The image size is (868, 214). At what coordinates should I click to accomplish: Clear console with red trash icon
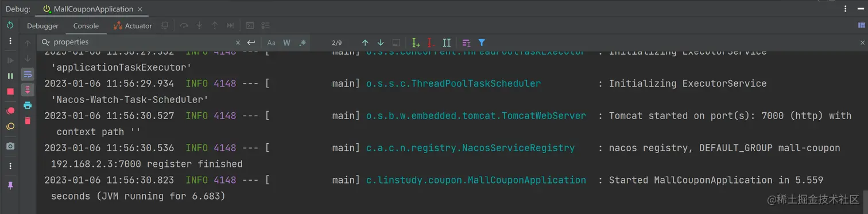[28, 121]
